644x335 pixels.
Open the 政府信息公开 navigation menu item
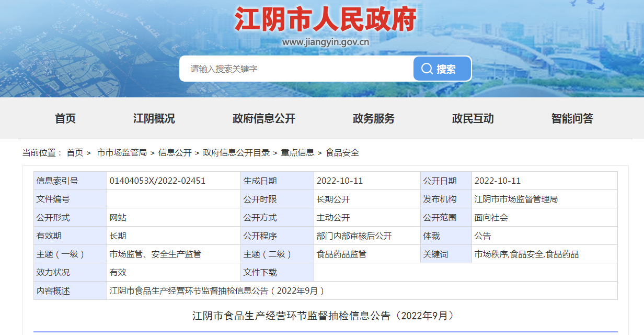pyautogui.click(x=264, y=119)
